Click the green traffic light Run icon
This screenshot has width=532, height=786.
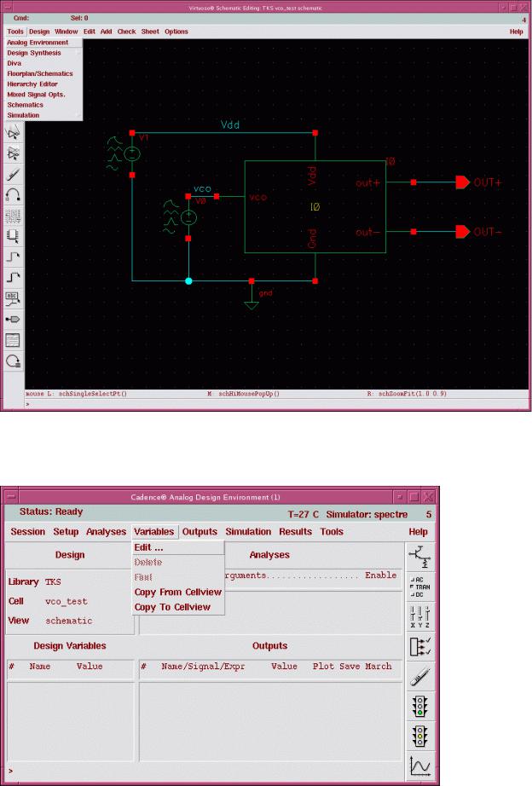419,706
